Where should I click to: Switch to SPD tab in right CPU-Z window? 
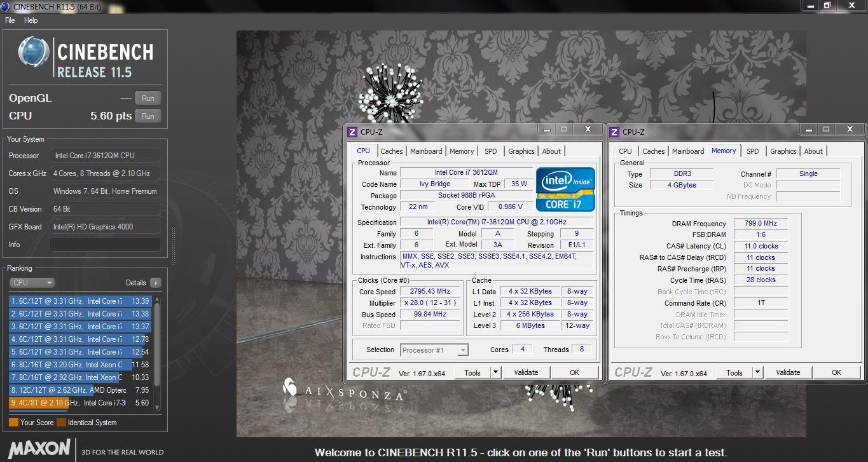[x=753, y=151]
